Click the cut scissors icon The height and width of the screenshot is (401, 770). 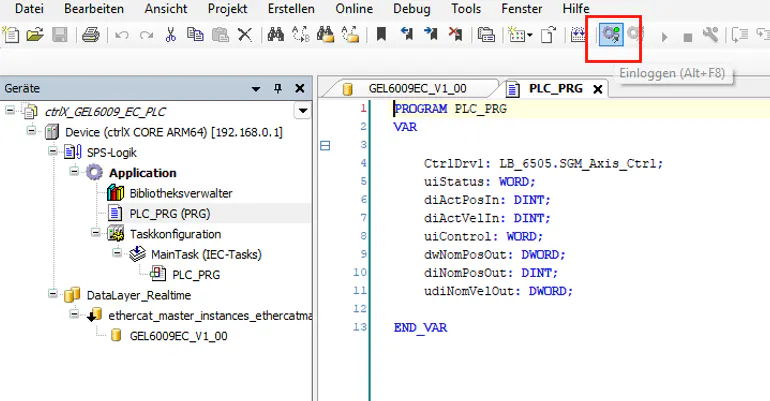click(171, 35)
